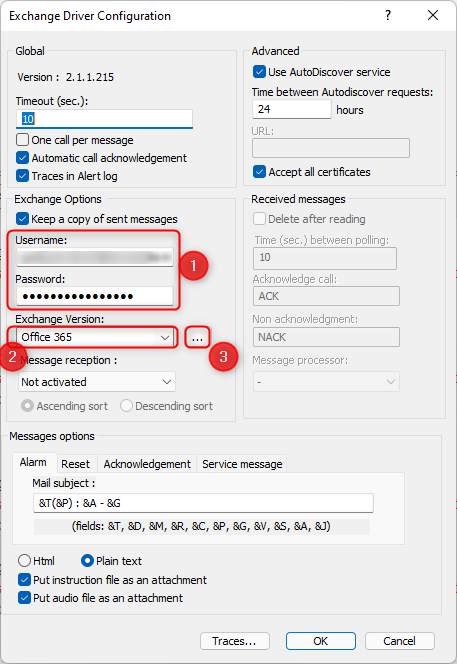Switch to the Reset tab
The width and height of the screenshot is (457, 664).
click(75, 464)
